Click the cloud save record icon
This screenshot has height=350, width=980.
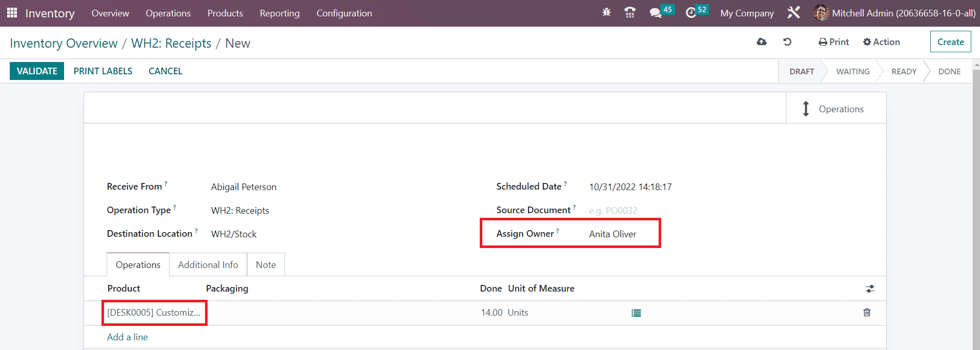(762, 42)
